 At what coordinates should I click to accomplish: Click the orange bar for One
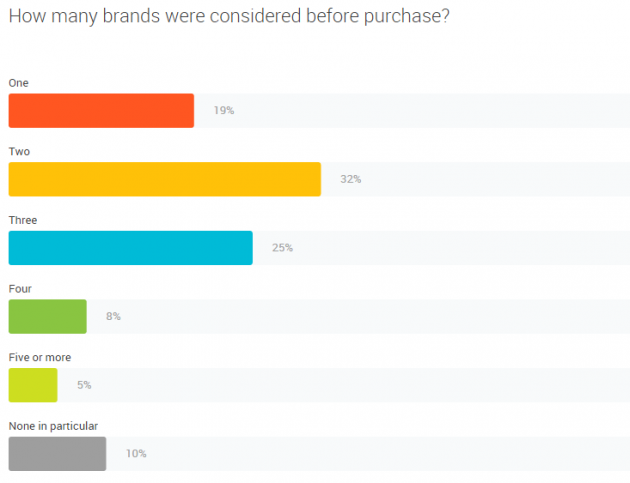(x=101, y=110)
